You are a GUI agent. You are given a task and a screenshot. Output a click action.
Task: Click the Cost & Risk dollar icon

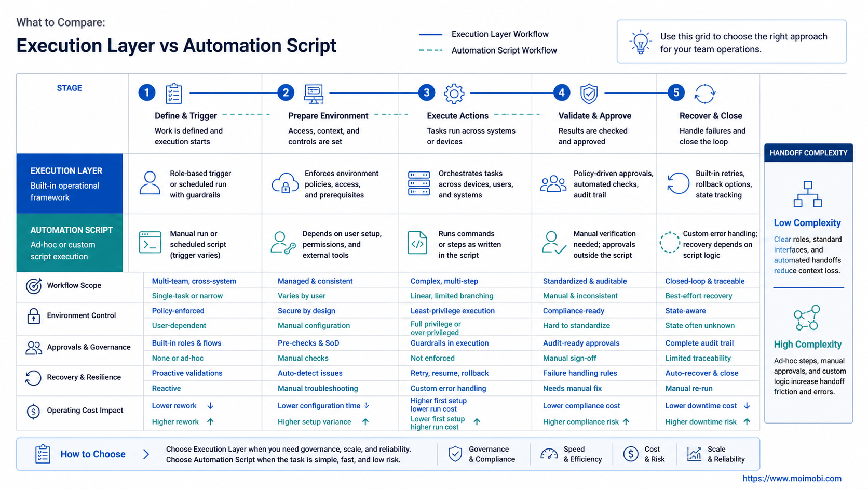pos(631,454)
